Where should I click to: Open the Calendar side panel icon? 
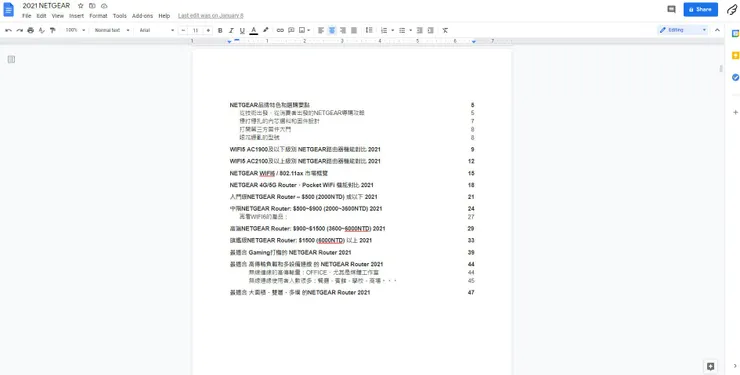coord(735,33)
